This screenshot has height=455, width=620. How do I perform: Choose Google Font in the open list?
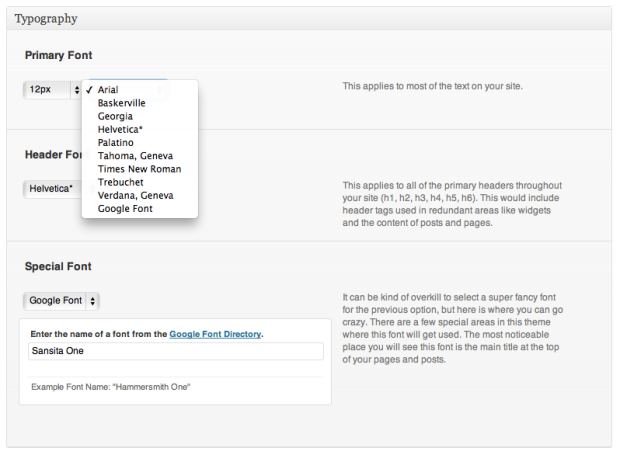click(x=125, y=209)
